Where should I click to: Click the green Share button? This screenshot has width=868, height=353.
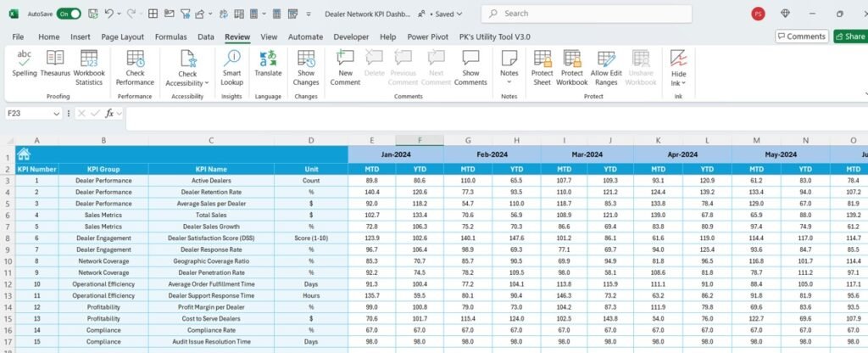click(x=849, y=36)
